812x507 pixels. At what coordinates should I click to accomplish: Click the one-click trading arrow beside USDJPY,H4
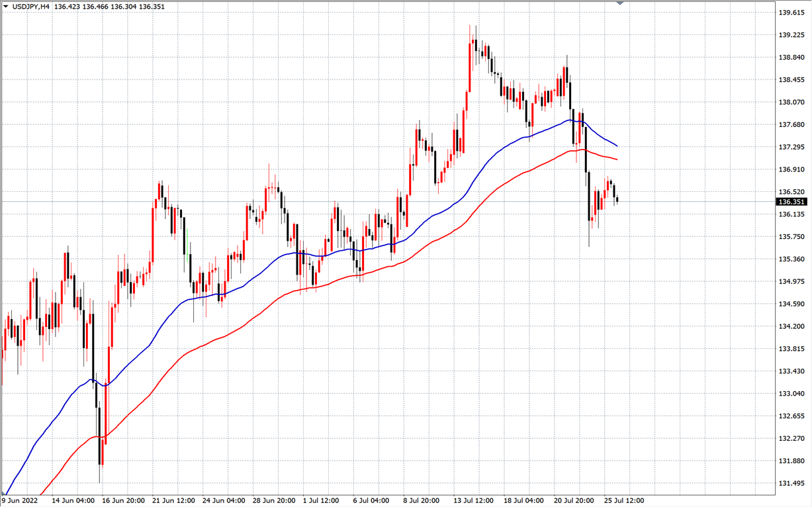(6, 7)
